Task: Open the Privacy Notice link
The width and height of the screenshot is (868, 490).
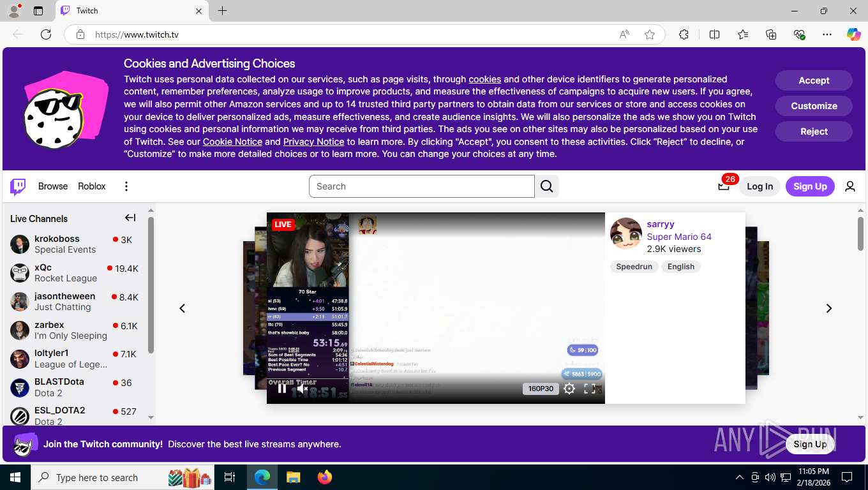Action: (313, 142)
